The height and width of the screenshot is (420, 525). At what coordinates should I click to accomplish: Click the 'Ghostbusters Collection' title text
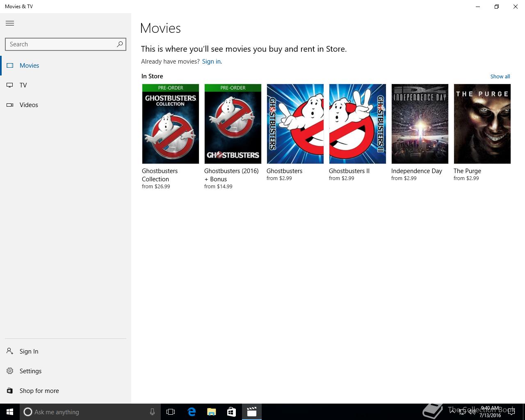160,175
